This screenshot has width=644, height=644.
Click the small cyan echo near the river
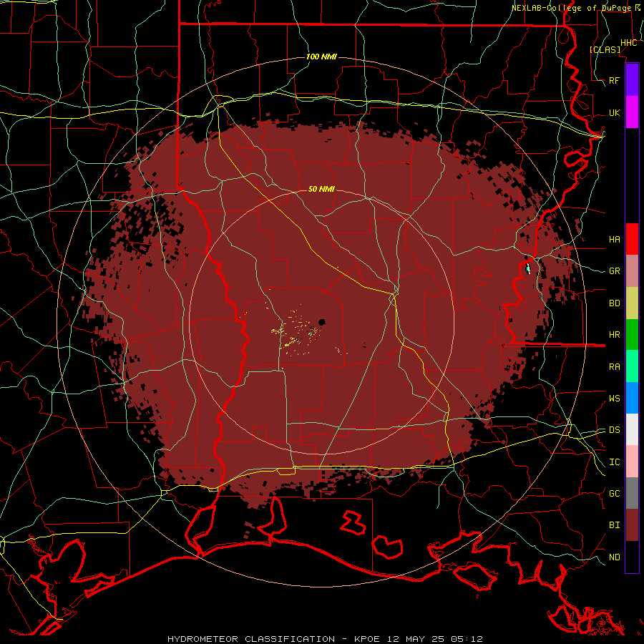[x=528, y=268]
